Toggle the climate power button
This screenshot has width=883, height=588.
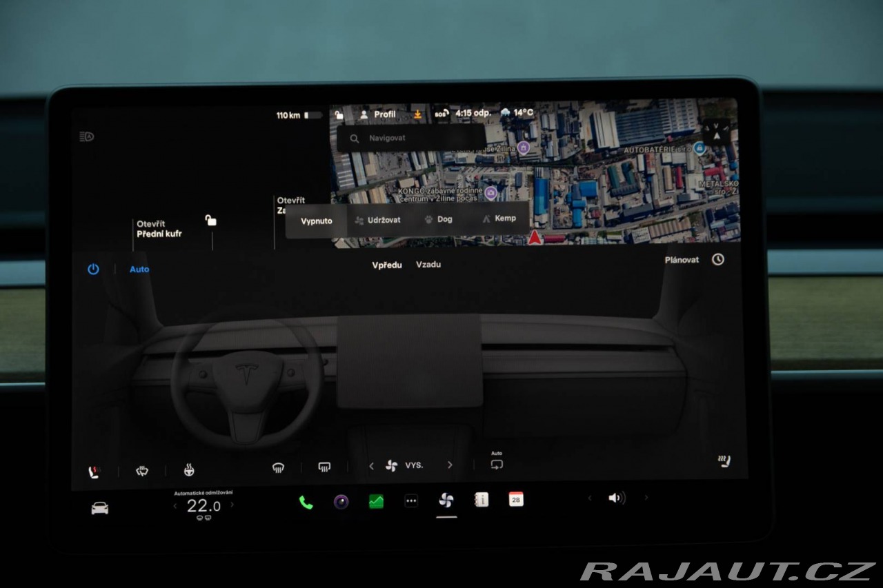93,270
